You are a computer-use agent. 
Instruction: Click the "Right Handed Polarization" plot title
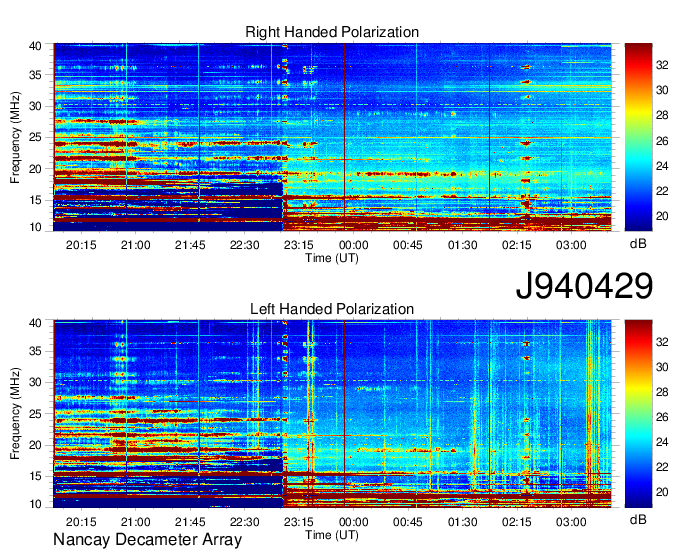pyautogui.click(x=332, y=32)
